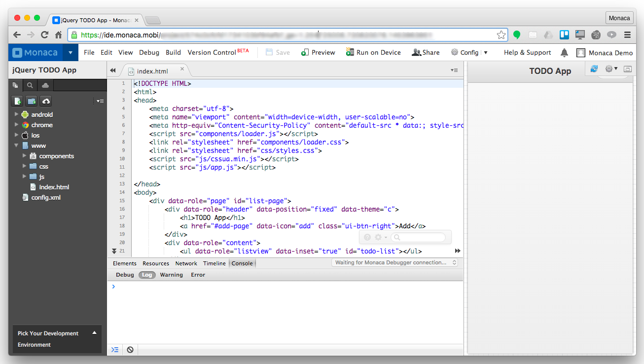Open the File menu

coord(89,52)
